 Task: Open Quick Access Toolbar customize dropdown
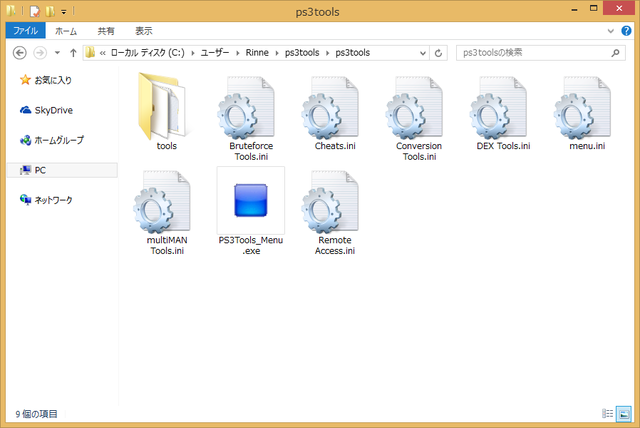(x=64, y=12)
